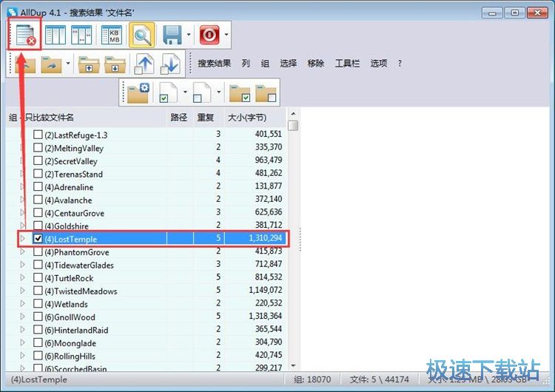Click the folder with up arrow icon
Viewport: 555px width, 392px height.
point(89,65)
